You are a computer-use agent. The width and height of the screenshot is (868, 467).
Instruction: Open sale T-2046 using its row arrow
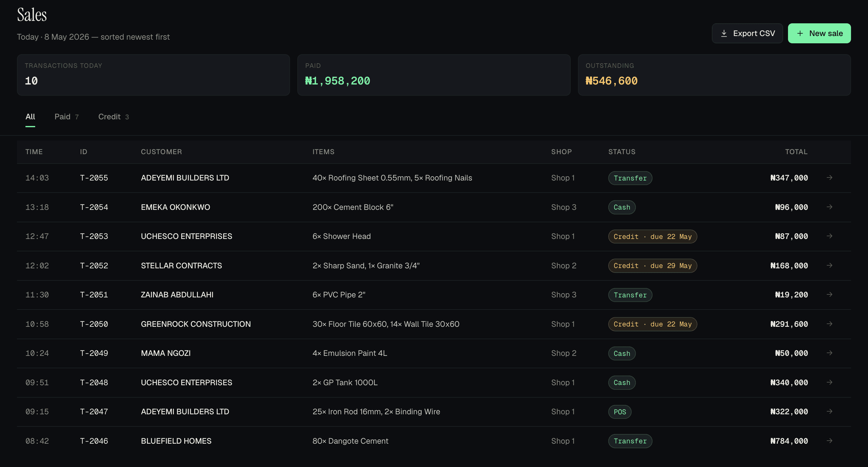click(x=829, y=441)
